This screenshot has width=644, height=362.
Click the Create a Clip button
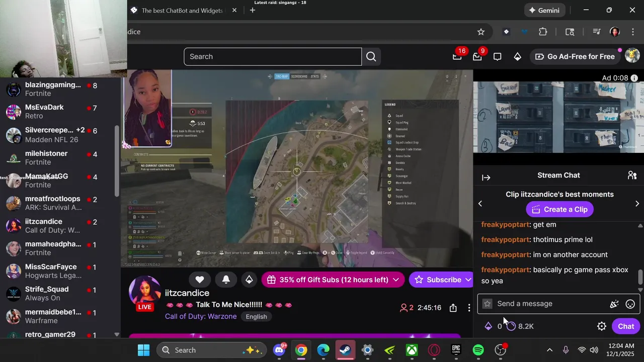[x=559, y=209]
